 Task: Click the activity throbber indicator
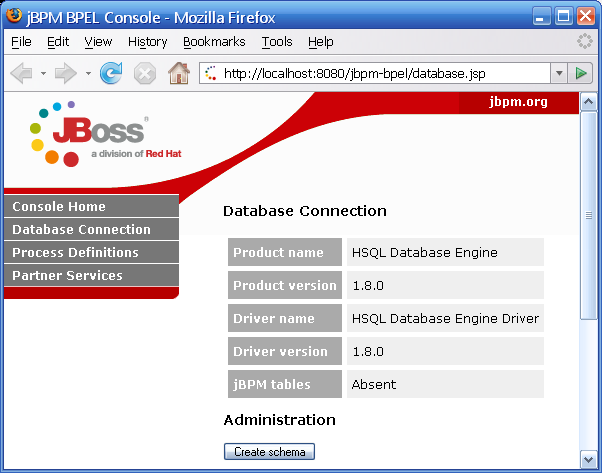click(584, 41)
